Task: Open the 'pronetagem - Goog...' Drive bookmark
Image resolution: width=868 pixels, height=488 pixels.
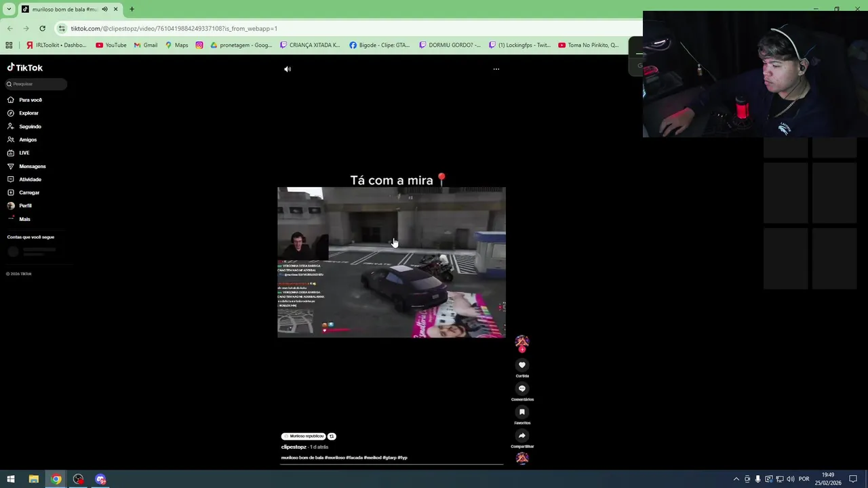Action: point(241,45)
